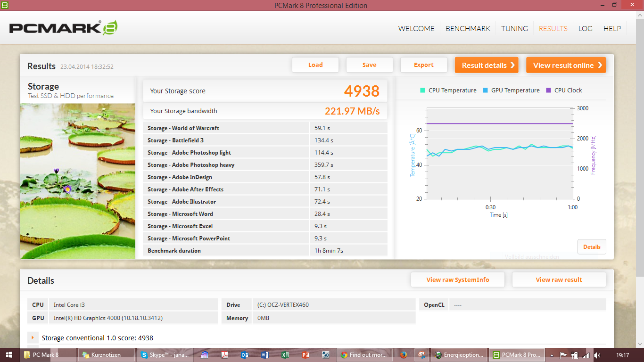This screenshot has height=362, width=644.
Task: Click the 'Storage - Adobe InDesign' row
Action: pyautogui.click(x=265, y=177)
